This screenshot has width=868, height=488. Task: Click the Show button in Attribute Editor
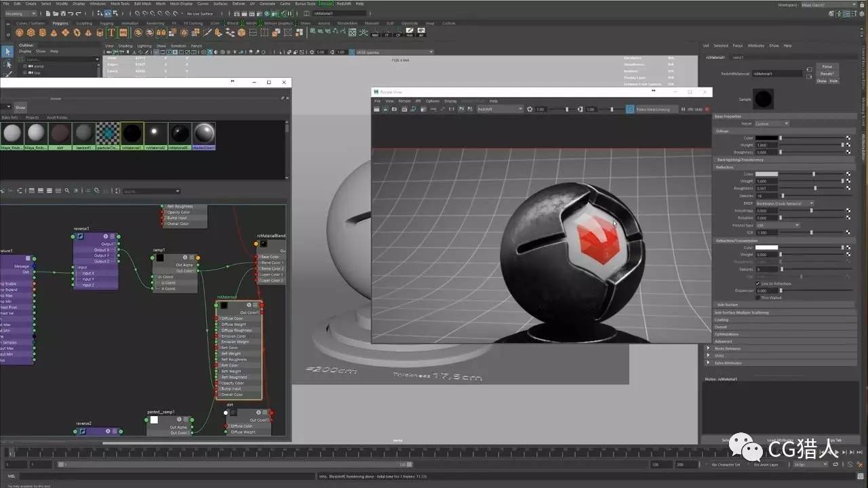(821, 81)
